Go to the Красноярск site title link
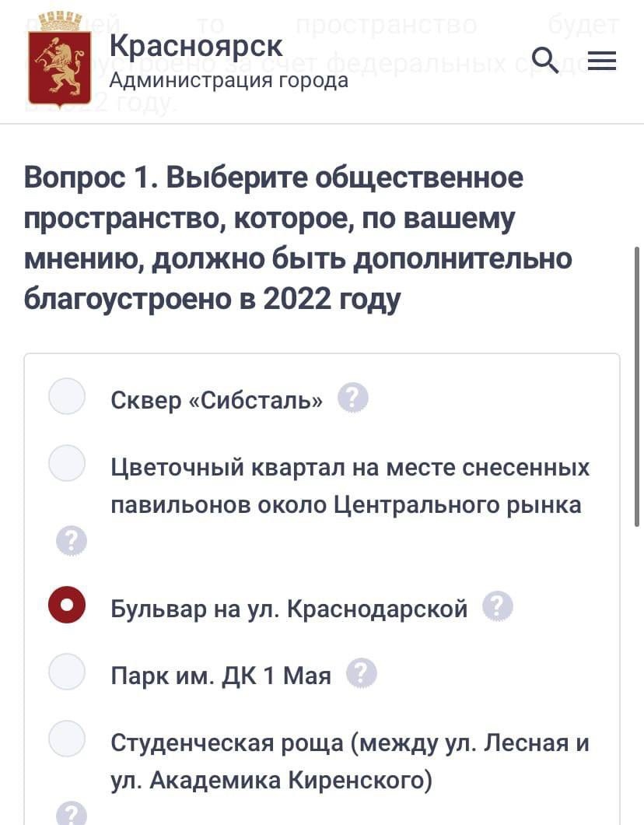 196,45
